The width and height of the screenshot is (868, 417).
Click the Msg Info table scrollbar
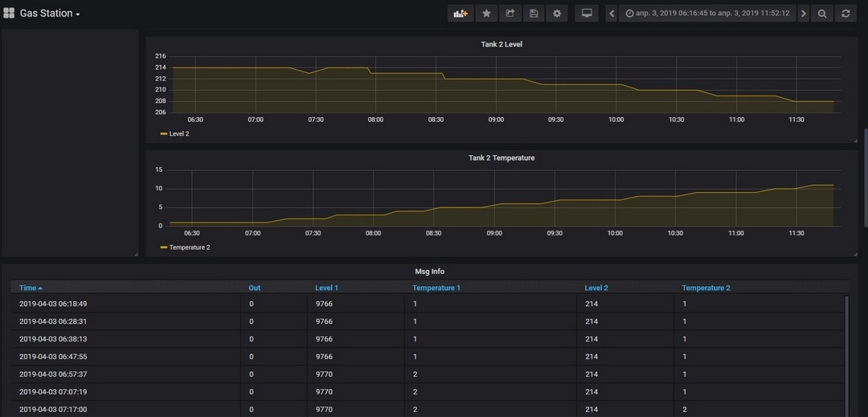click(846, 356)
